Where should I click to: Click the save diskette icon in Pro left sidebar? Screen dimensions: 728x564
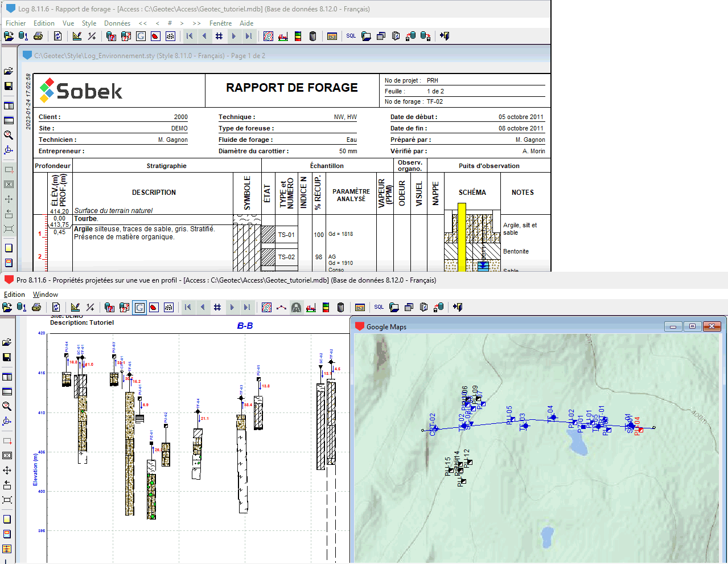7,357
